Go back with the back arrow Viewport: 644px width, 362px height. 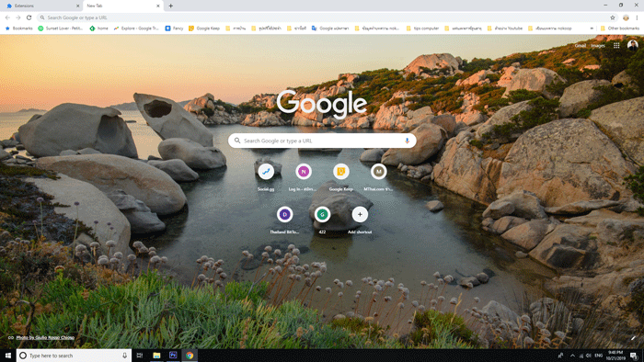pos(7,17)
